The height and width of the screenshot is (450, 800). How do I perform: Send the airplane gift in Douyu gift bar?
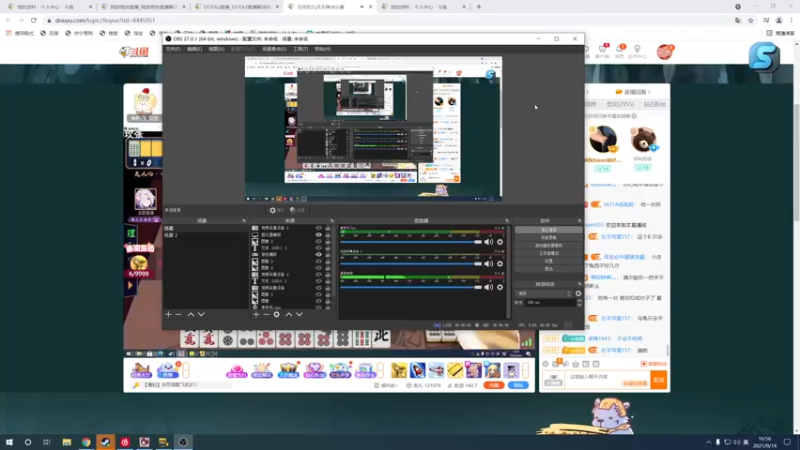[x=436, y=370]
